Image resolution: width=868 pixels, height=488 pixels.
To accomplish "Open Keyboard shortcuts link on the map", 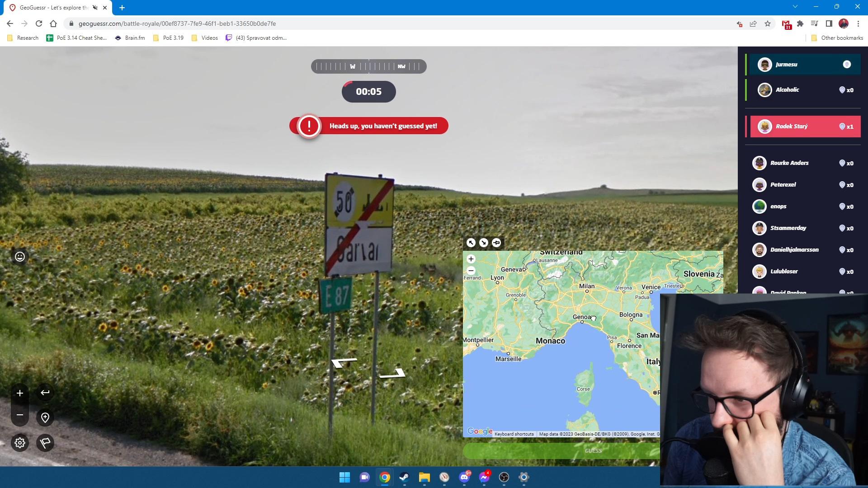I will click(514, 434).
